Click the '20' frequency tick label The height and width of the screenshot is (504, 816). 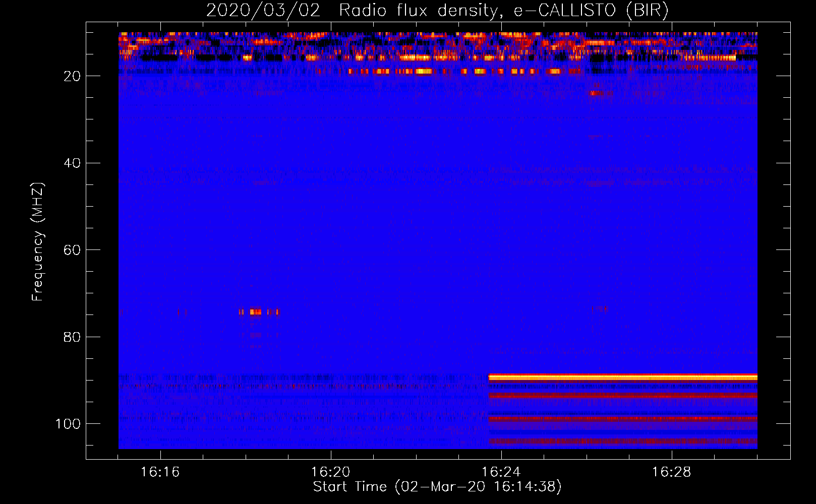click(x=72, y=76)
